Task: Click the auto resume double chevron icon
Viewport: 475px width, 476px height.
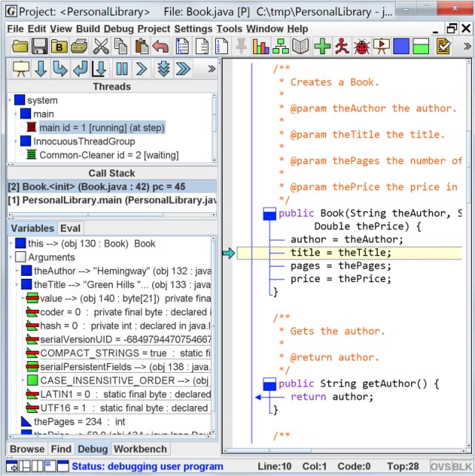Action: click(183, 69)
